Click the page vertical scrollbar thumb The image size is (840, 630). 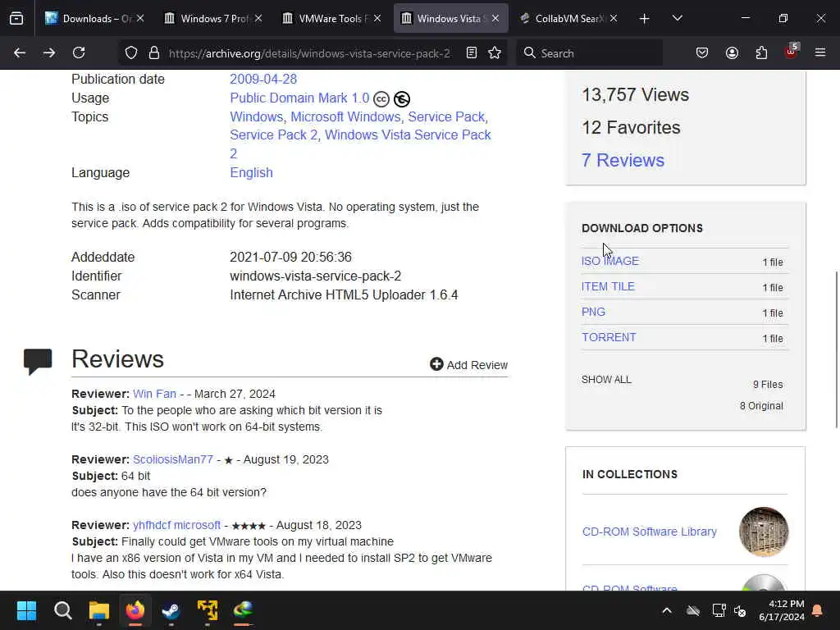836,349
